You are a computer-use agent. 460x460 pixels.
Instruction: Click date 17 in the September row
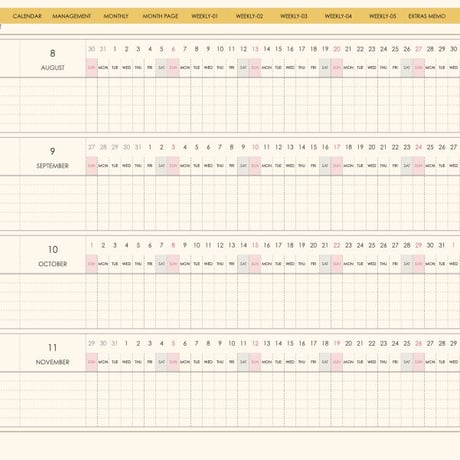click(337, 147)
